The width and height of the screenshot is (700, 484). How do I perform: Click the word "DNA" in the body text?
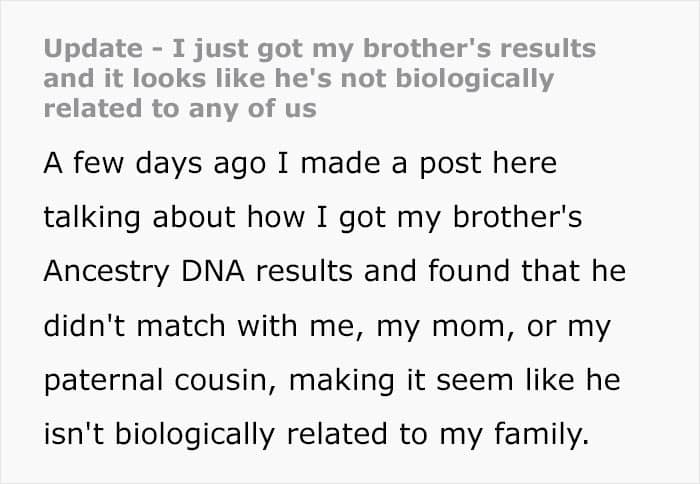point(213,271)
